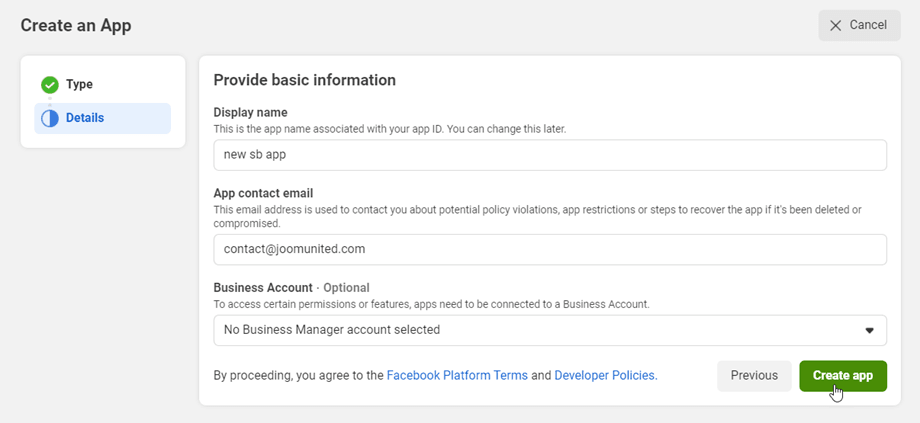Click the half-filled circle icon beside Details
920x423 pixels.
(49, 118)
